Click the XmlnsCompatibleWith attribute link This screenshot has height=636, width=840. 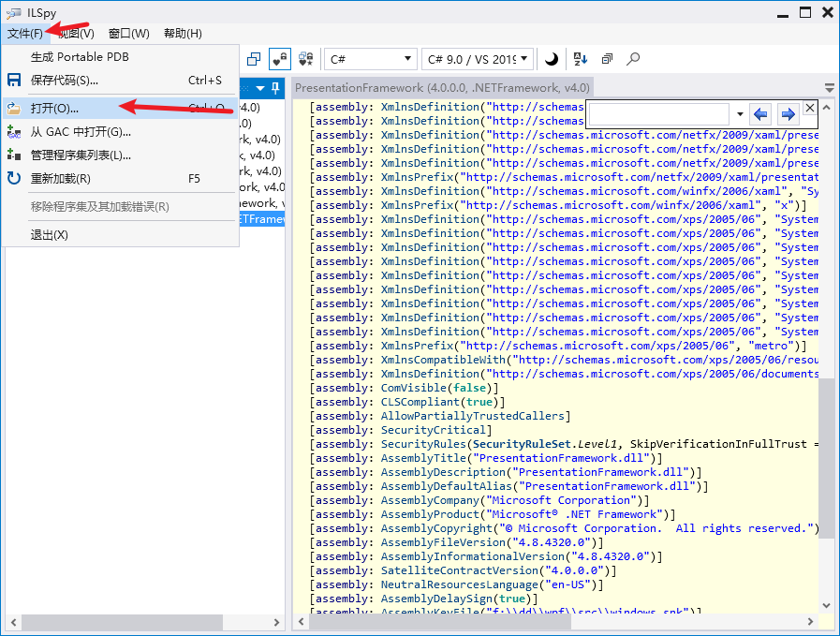click(443, 360)
